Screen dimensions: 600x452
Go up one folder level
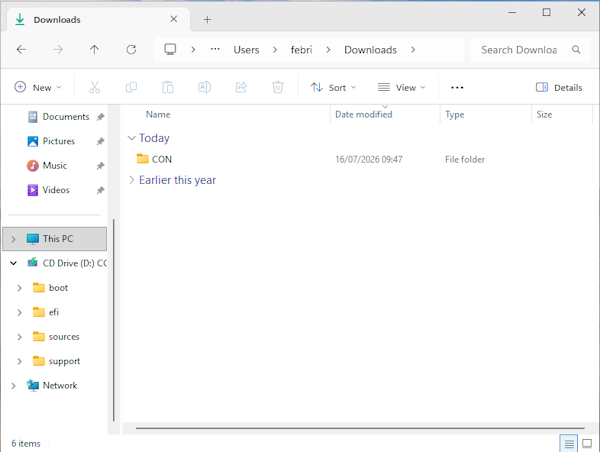(94, 49)
